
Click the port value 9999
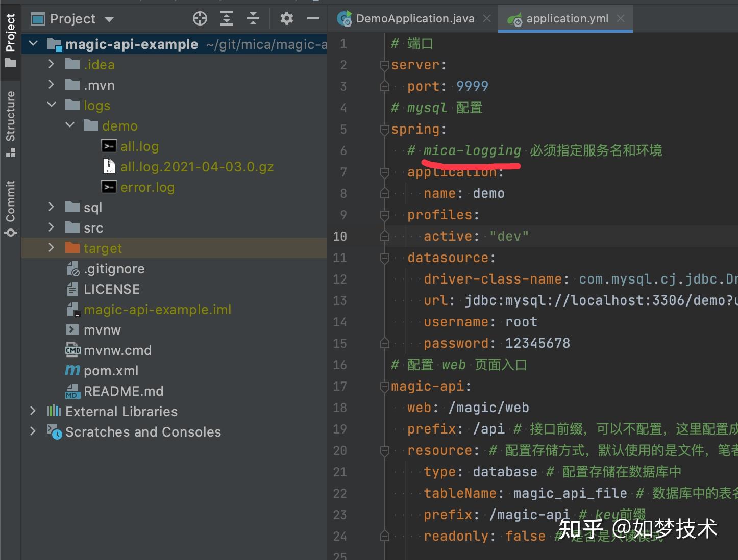coord(472,86)
